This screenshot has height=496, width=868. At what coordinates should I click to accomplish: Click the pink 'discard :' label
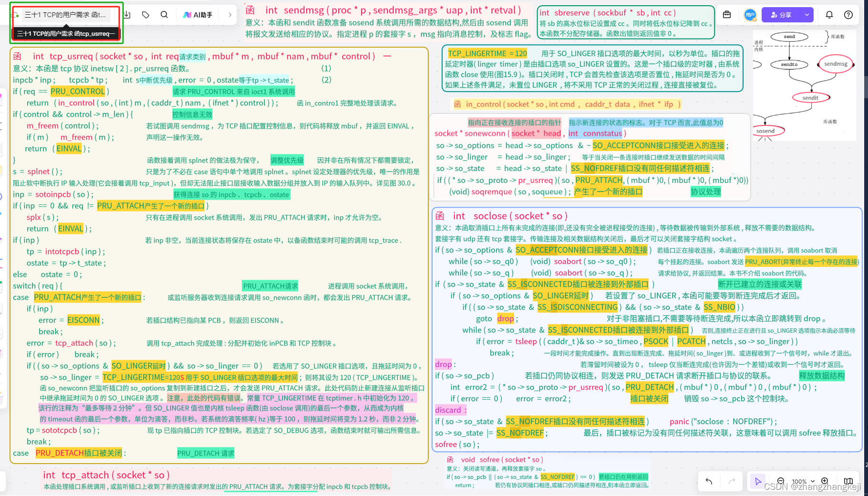tap(451, 410)
